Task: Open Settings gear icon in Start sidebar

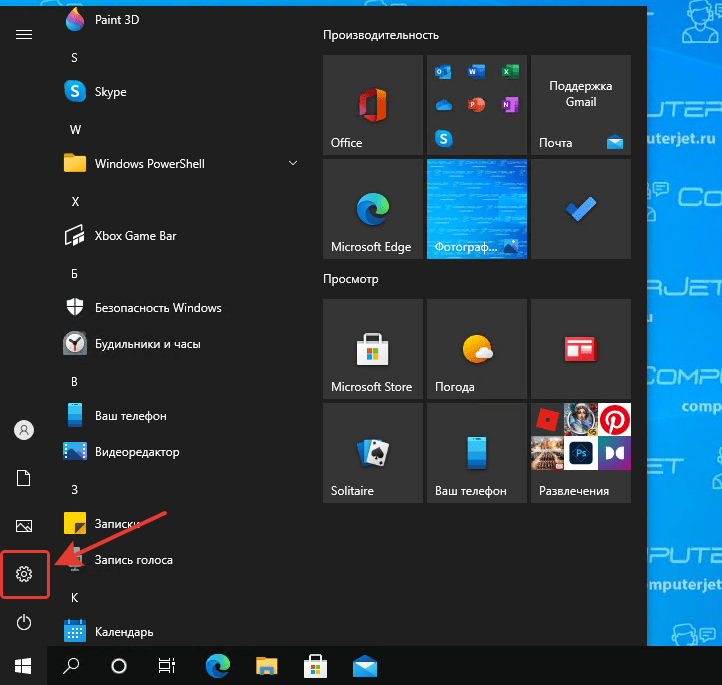Action: tap(25, 574)
